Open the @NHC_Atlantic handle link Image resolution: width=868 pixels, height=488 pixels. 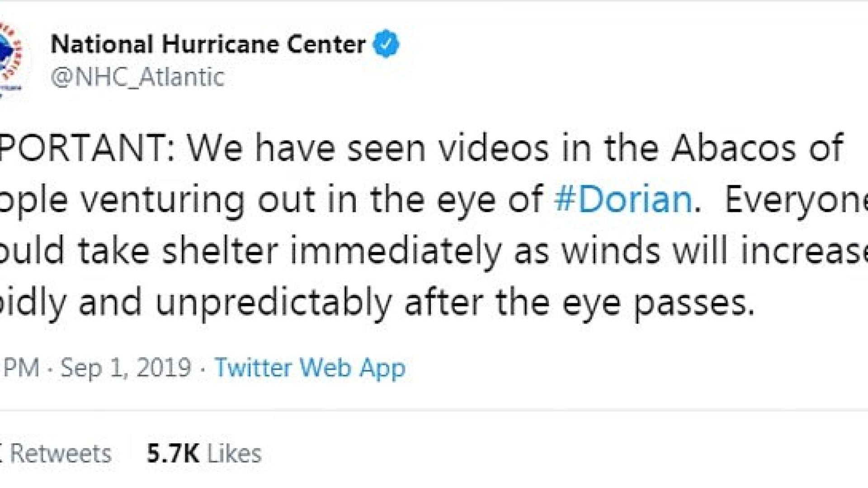pos(137,77)
